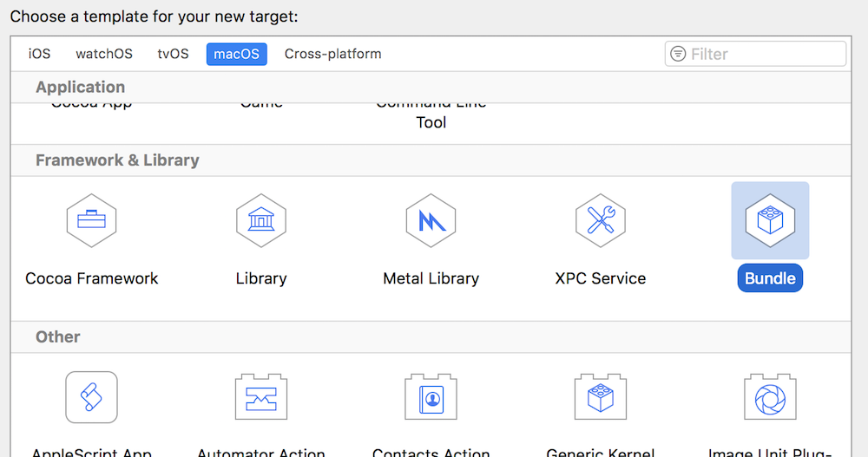Pick the XPC Service template icon
Viewport: 868px width, 457px height.
600,221
